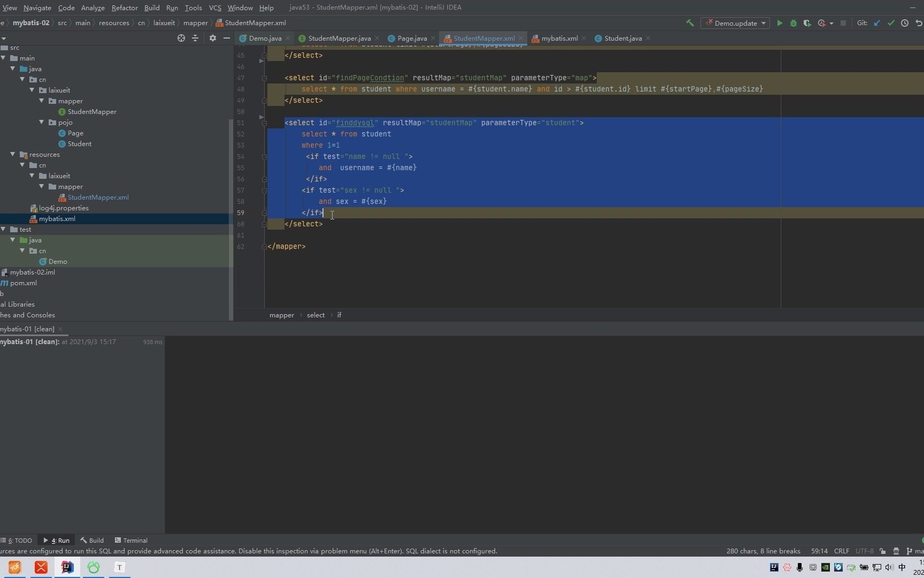Open the TODO tool window
This screenshot has height=578, width=924.
click(17, 540)
